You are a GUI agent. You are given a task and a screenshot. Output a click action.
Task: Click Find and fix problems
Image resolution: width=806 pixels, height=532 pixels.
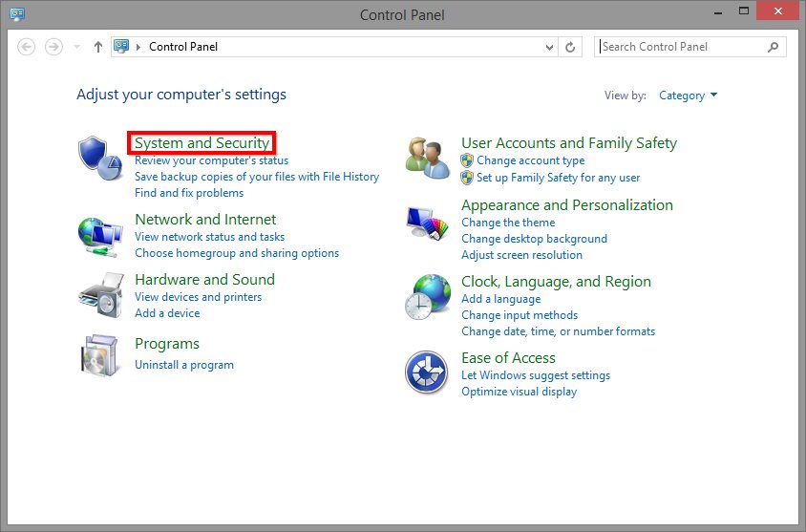(x=189, y=193)
